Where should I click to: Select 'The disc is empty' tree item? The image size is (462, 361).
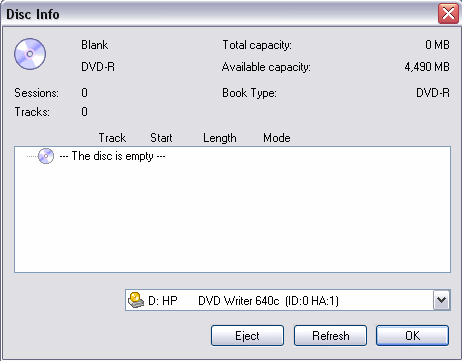[x=112, y=156]
